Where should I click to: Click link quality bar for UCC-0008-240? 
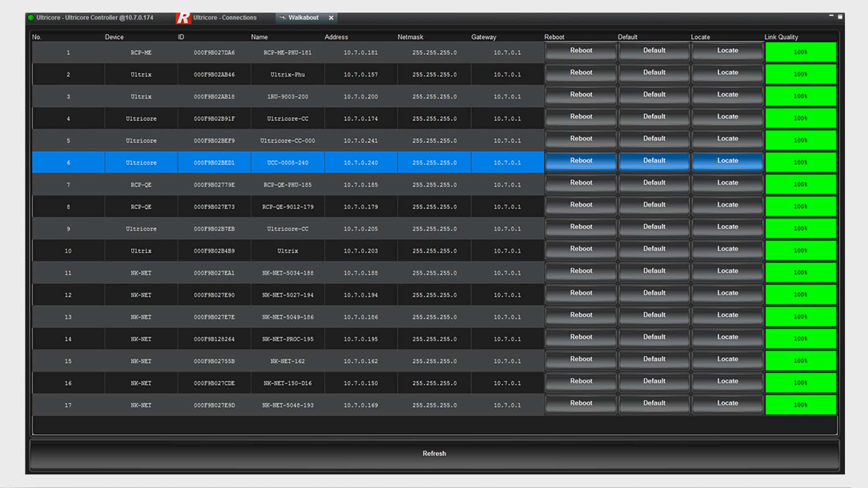(801, 162)
